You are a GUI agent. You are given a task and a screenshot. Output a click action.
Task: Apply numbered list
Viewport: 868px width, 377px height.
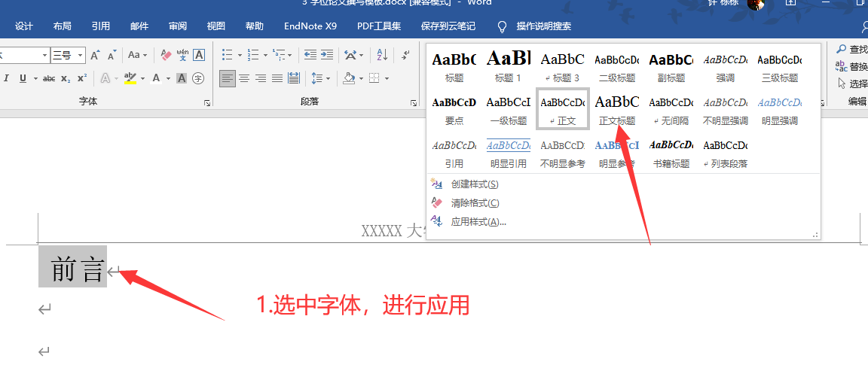[253, 55]
